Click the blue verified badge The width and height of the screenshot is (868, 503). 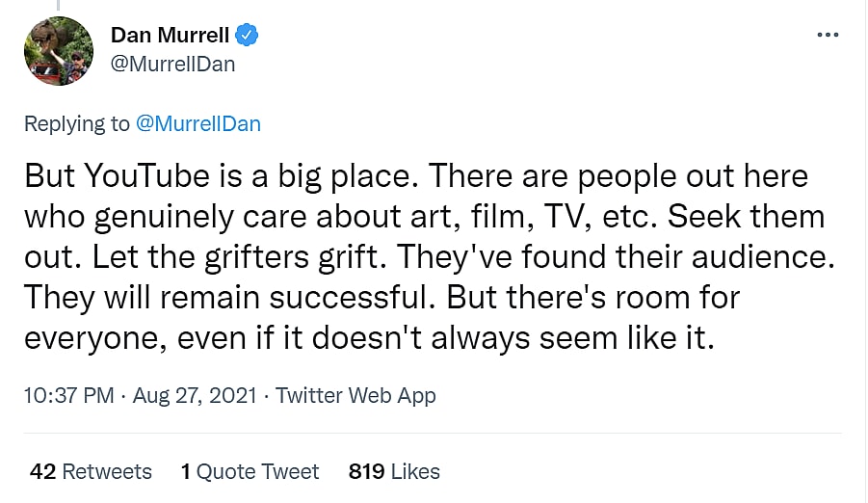point(248,36)
